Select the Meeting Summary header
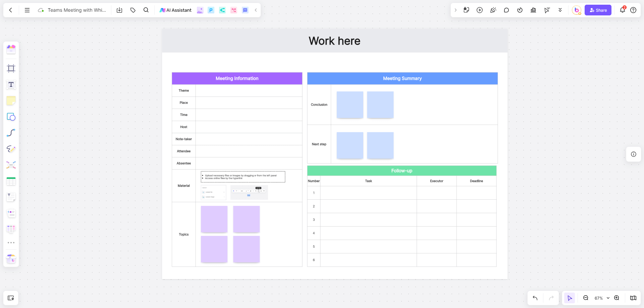This screenshot has height=308, width=644. point(402,78)
